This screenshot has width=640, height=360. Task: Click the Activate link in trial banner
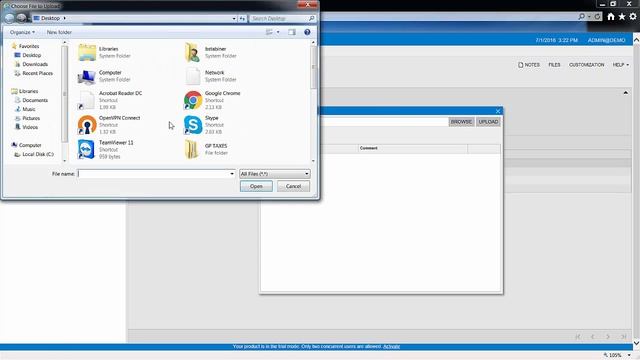[391, 347]
